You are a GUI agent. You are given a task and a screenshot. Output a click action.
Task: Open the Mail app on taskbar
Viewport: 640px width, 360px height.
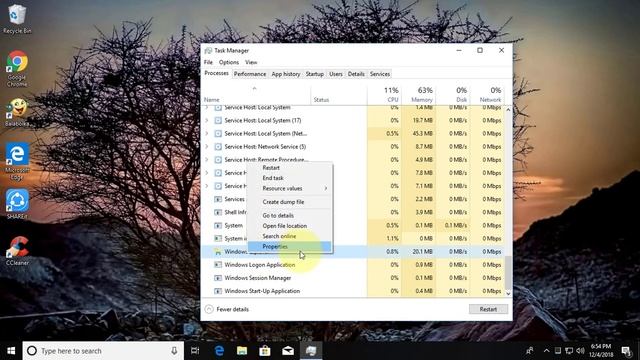coord(288,351)
